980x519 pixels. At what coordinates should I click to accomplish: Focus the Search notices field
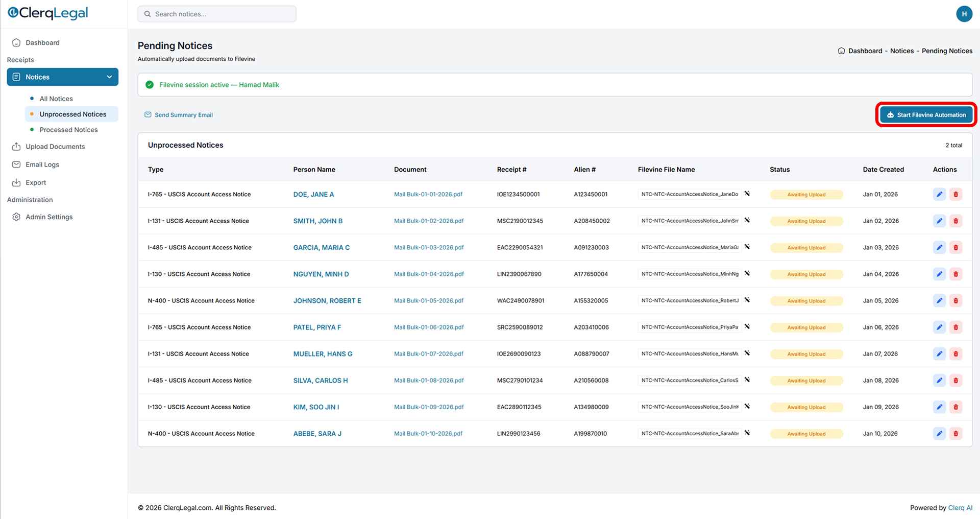(x=217, y=14)
